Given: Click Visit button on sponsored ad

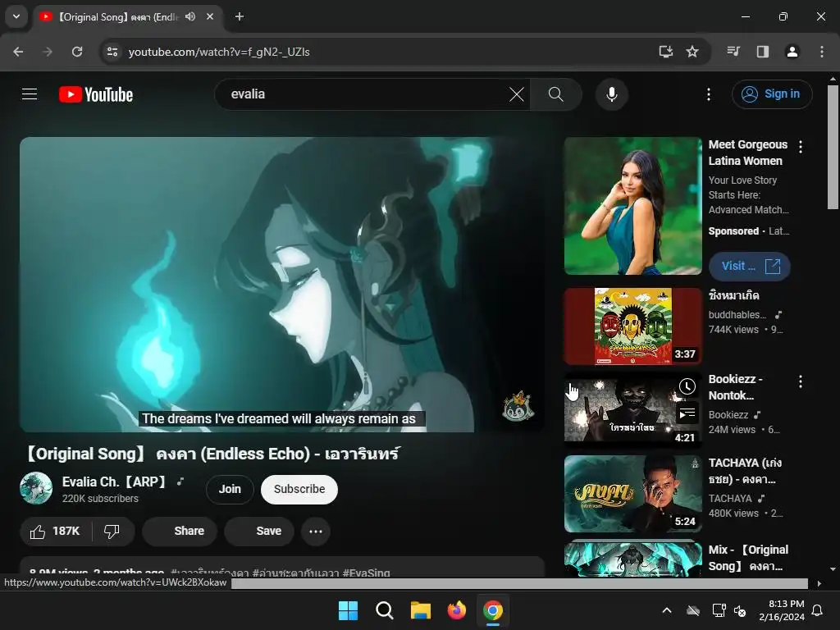Looking at the screenshot, I should coord(750,267).
